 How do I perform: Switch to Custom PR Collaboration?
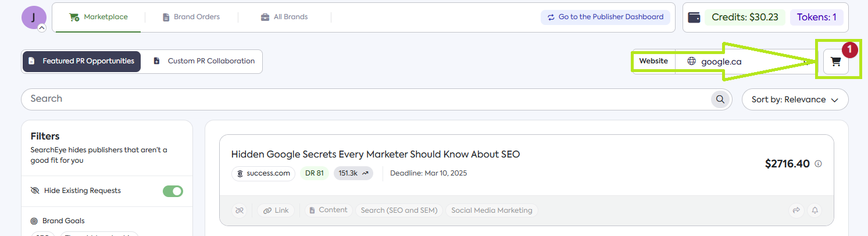204,61
